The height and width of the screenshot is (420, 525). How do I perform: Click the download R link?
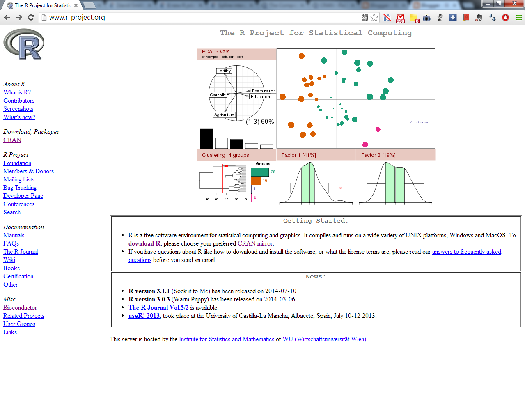point(144,243)
